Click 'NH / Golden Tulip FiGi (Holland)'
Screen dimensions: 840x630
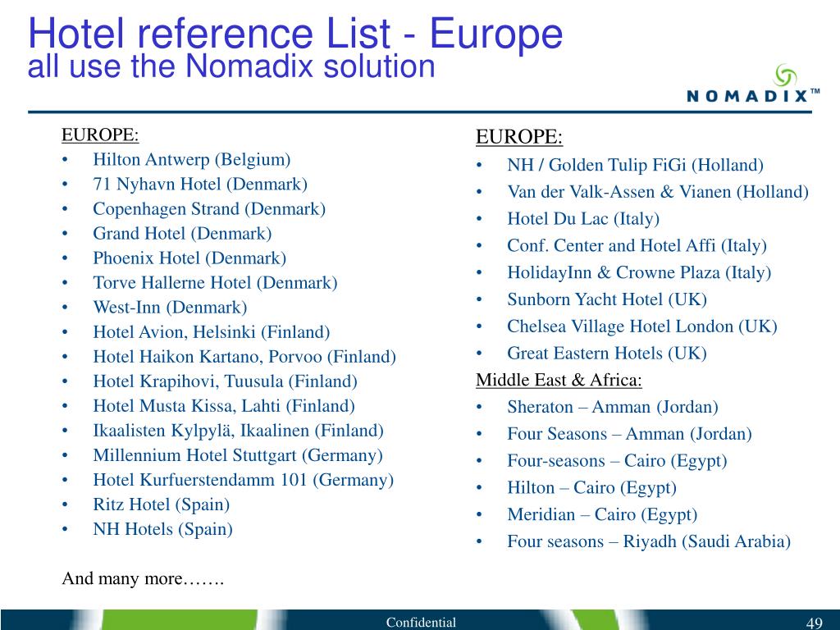(x=636, y=165)
